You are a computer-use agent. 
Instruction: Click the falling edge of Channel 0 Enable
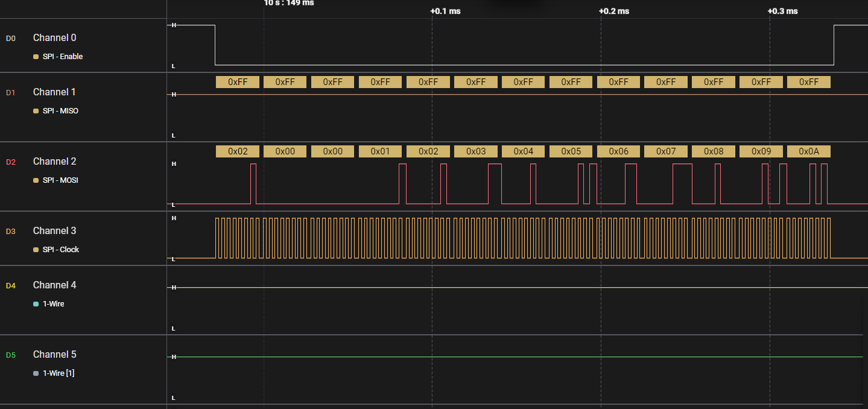[x=215, y=45]
